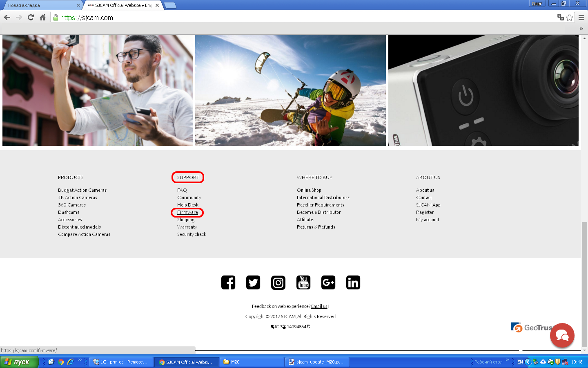Open SJCAM Instagram page icon

click(278, 283)
